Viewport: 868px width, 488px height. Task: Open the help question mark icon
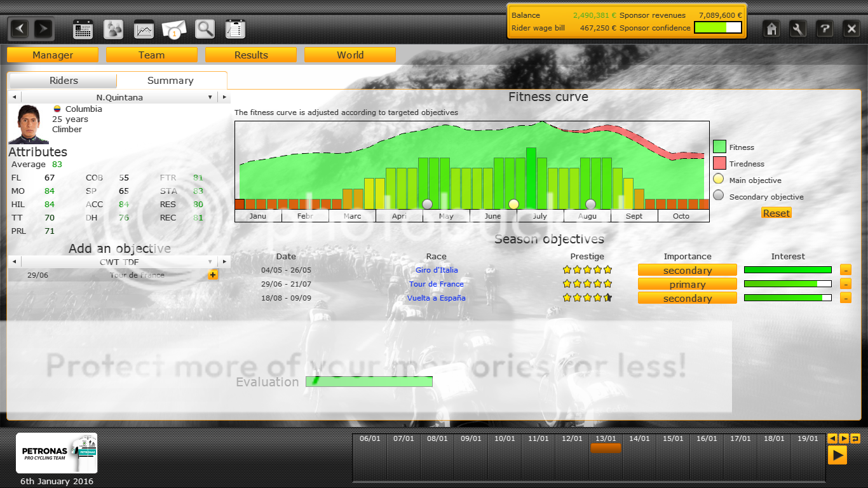click(825, 29)
